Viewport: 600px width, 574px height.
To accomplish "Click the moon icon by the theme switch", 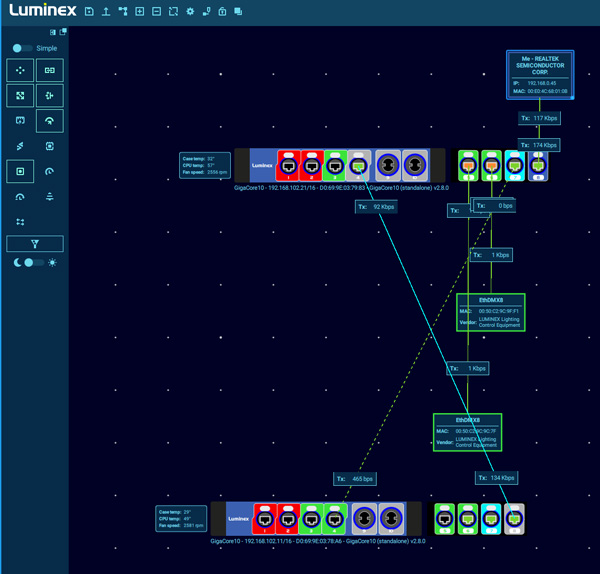I will (17, 263).
